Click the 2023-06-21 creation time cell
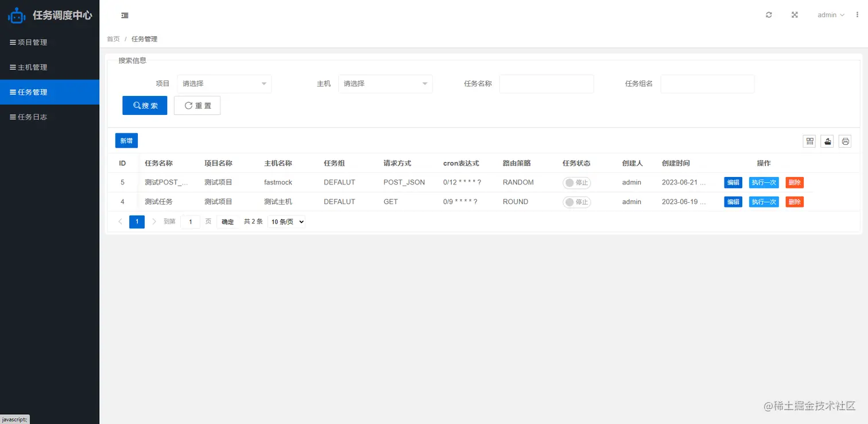This screenshot has height=424, width=868. point(684,183)
